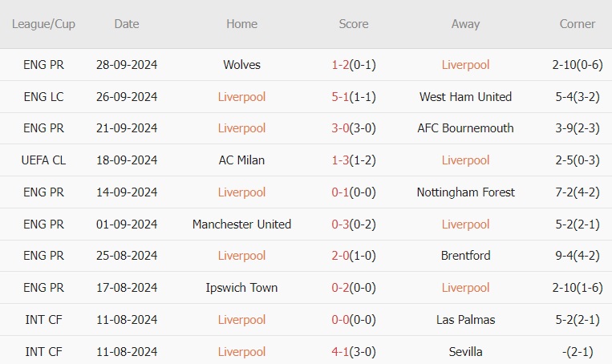Open Nottingham Forest team page

click(x=465, y=192)
